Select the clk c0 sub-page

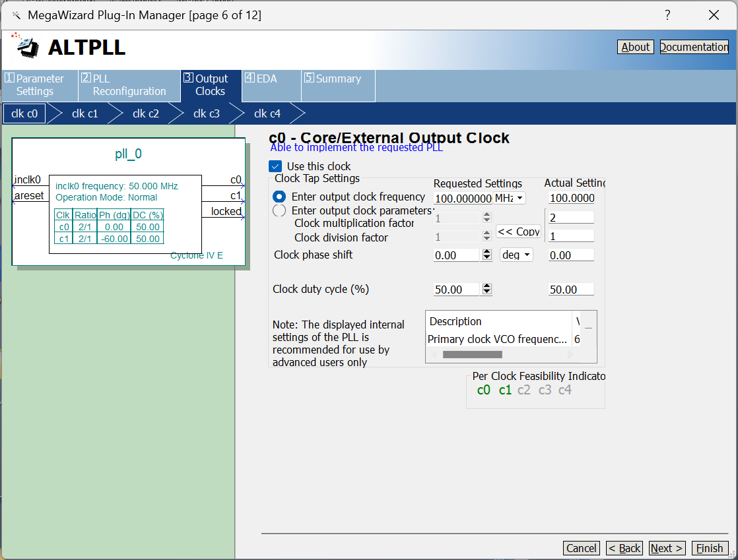coord(24,113)
